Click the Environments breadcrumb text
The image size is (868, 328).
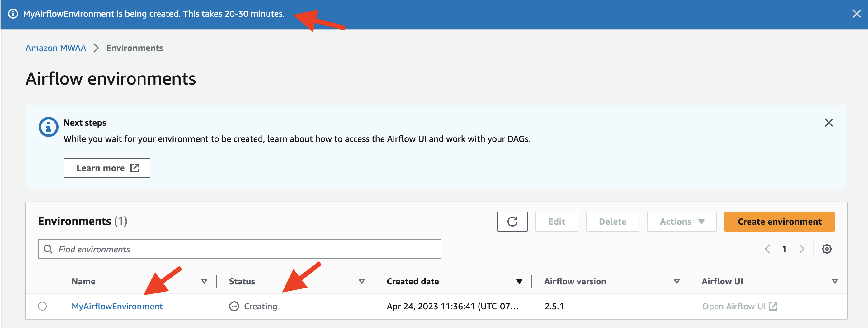point(134,48)
